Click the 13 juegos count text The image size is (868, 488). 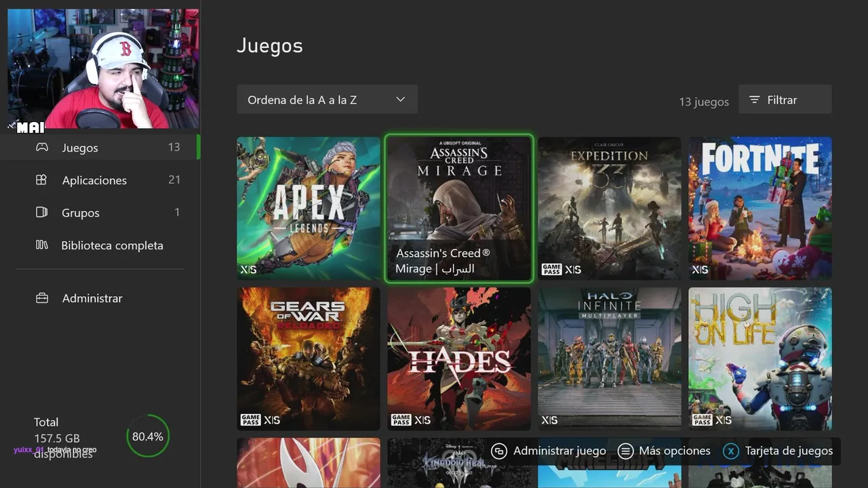pos(704,102)
